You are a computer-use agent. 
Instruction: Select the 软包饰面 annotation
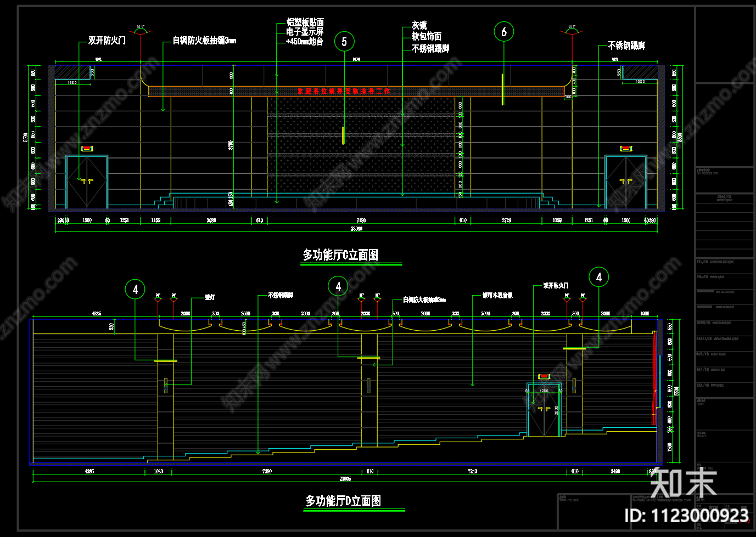click(427, 36)
